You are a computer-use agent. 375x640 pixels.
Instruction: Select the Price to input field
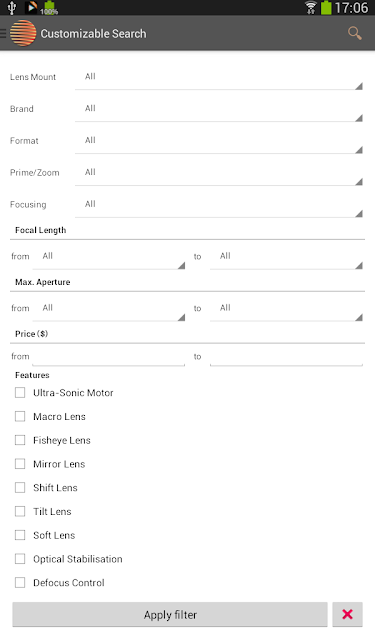pyautogui.click(x=286, y=356)
